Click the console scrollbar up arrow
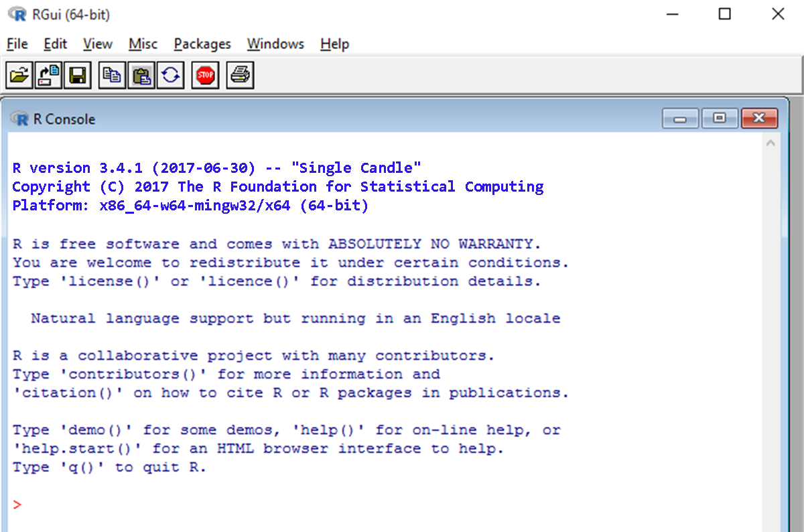The height and width of the screenshot is (532, 804). 770,143
